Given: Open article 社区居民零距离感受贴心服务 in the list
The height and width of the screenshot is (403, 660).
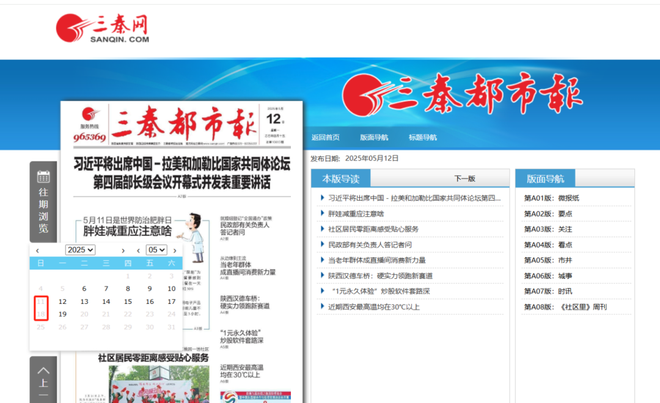Looking at the screenshot, I should point(373,229).
